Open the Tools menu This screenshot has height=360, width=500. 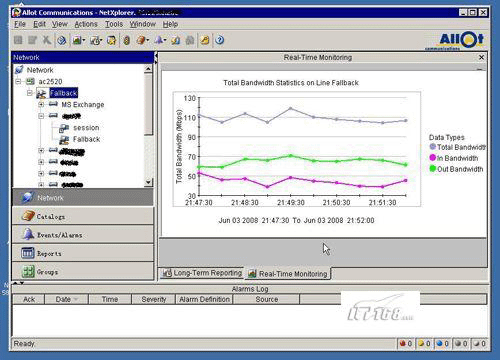pos(114,24)
